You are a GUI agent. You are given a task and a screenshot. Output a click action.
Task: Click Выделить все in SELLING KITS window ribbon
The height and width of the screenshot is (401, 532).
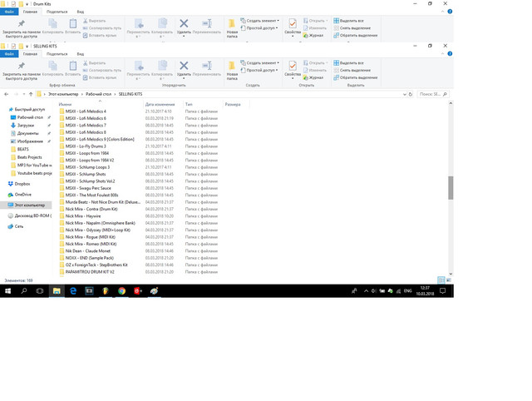[348, 63]
